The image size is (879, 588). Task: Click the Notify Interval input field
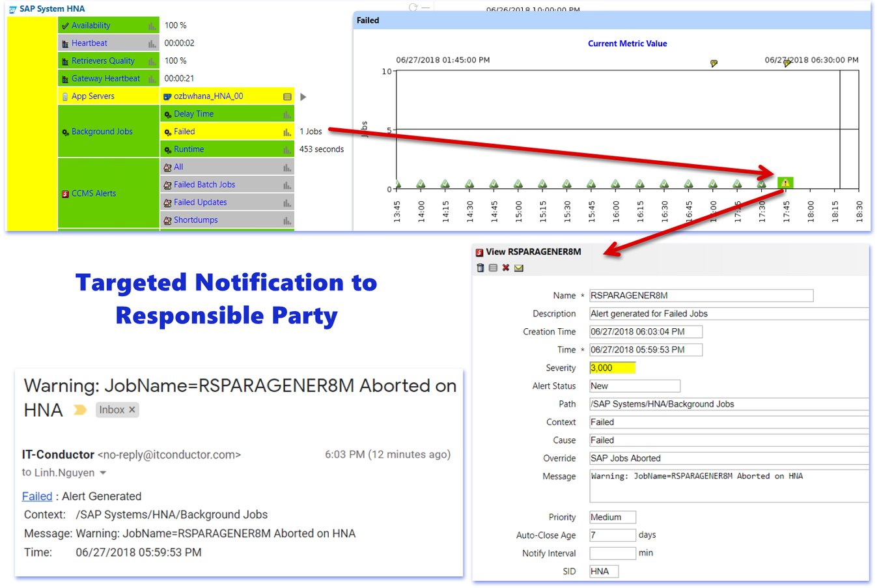tap(612, 553)
